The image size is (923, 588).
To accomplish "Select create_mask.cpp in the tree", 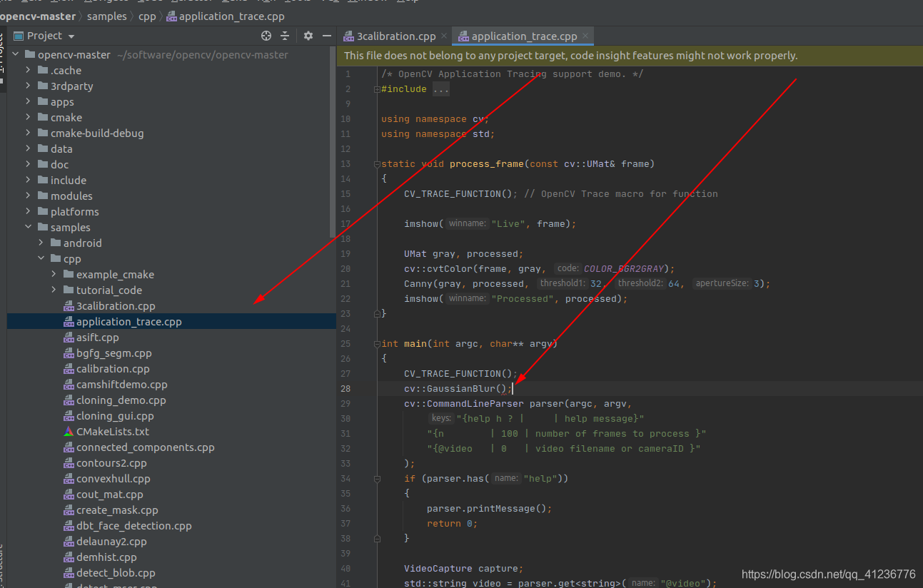I will click(117, 510).
